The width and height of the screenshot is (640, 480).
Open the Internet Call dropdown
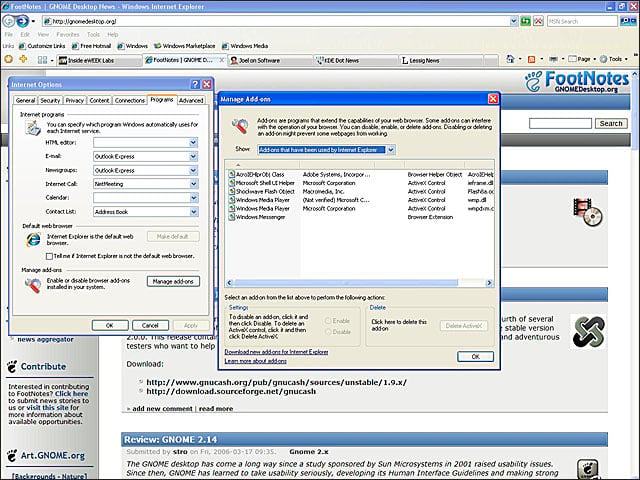pyautogui.click(x=193, y=184)
